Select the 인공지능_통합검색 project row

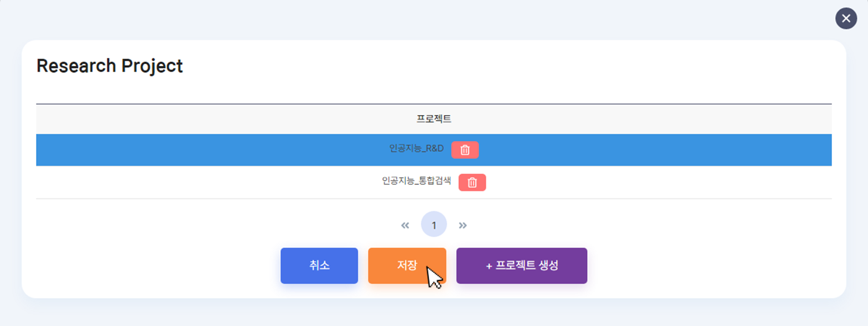point(434,182)
